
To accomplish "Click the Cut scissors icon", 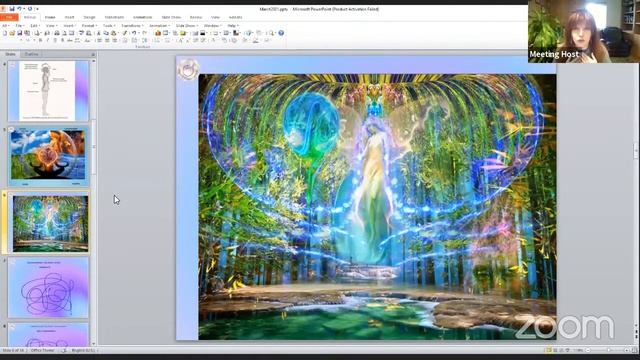I will pos(98,33).
